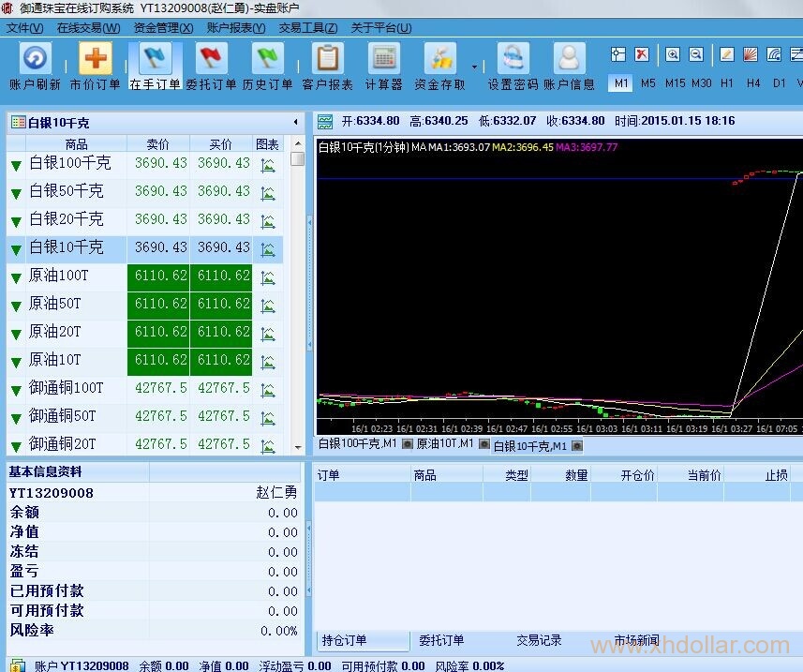The width and height of the screenshot is (803, 672).
Task: Open the 客户报表 client report
Action: [327, 60]
